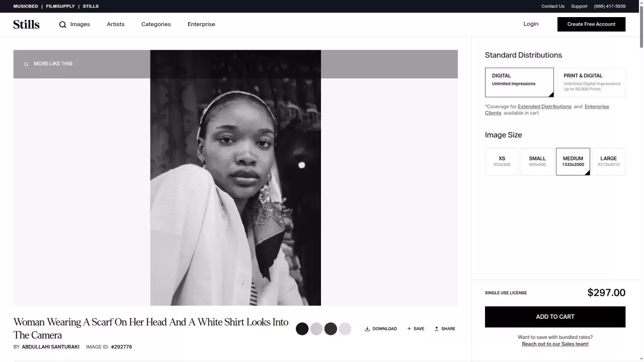Pick the Small 600x900 size
The width and height of the screenshot is (644, 362).
537,161
